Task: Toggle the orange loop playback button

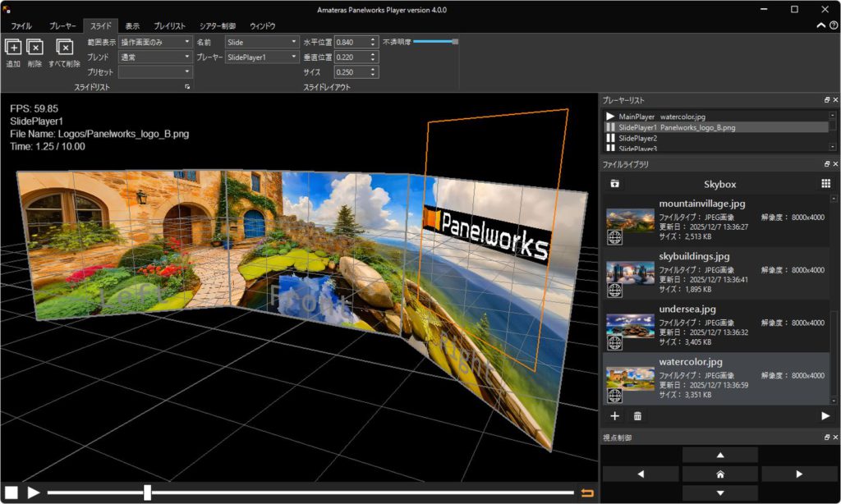Action: tap(586, 493)
